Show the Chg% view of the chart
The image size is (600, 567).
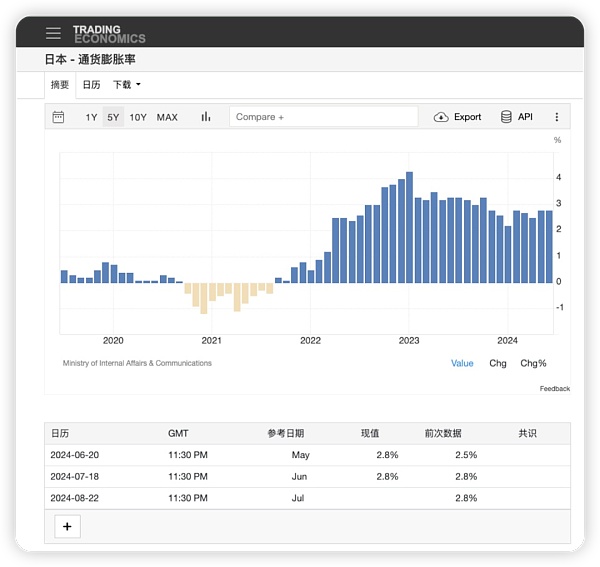(x=533, y=363)
